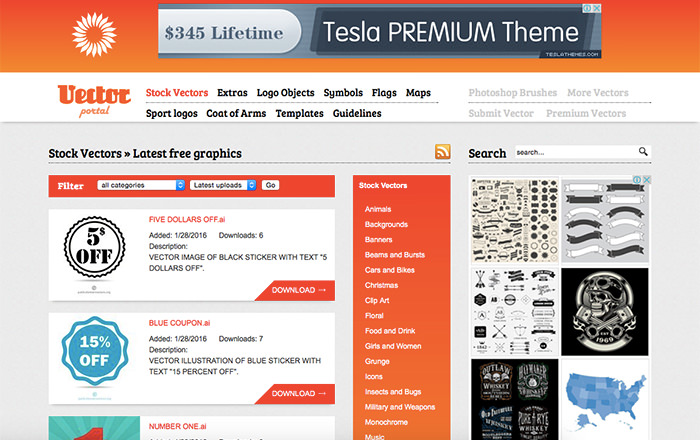Screen dimensions: 700x440
Task: Click the 5$ OFF sticker thumbnail
Action: point(94,254)
